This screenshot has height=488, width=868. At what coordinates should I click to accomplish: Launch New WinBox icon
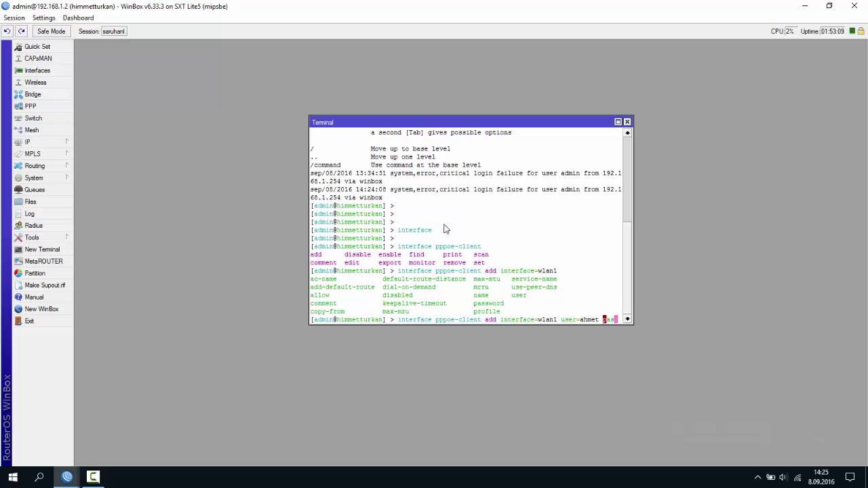(18, 309)
